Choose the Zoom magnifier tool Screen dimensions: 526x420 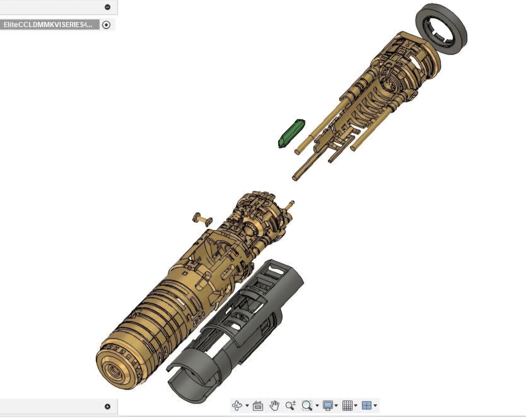[x=291, y=406]
